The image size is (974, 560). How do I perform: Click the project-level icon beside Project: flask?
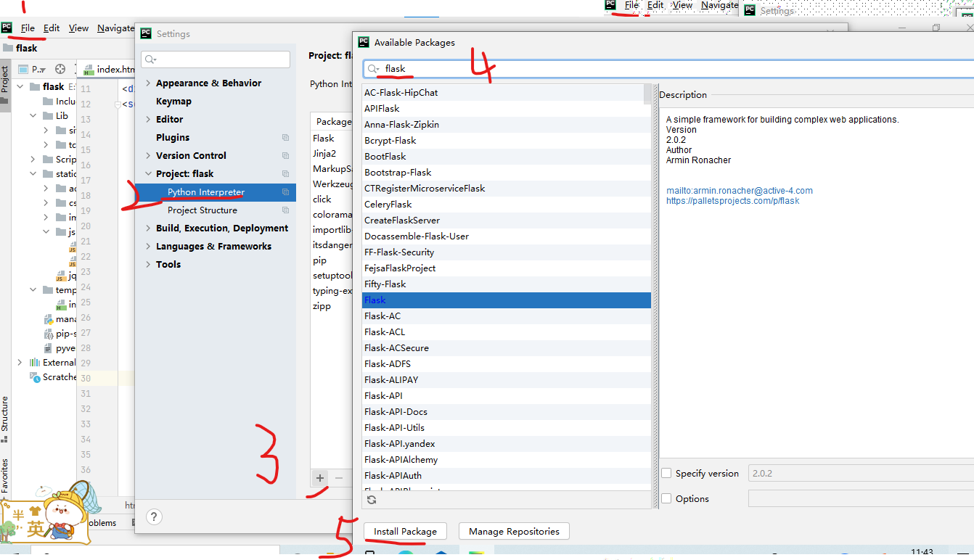(285, 174)
